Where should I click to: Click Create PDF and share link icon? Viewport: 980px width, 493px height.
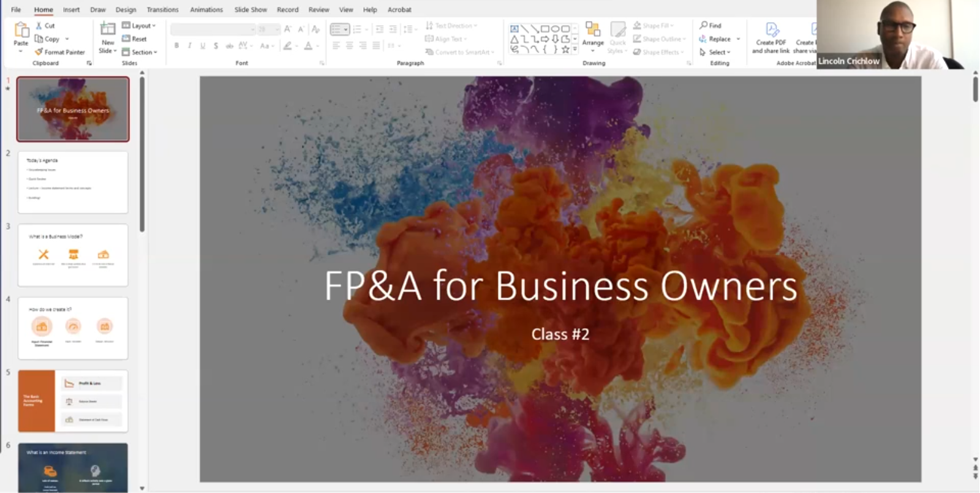click(771, 30)
